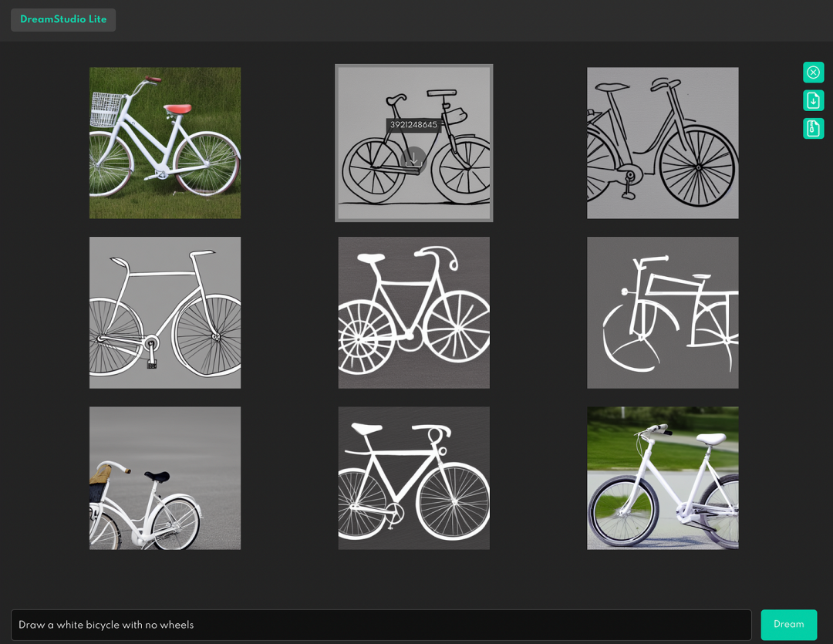The height and width of the screenshot is (644, 833).
Task: Select the white bike with black seat on pavement
Action: (x=165, y=478)
